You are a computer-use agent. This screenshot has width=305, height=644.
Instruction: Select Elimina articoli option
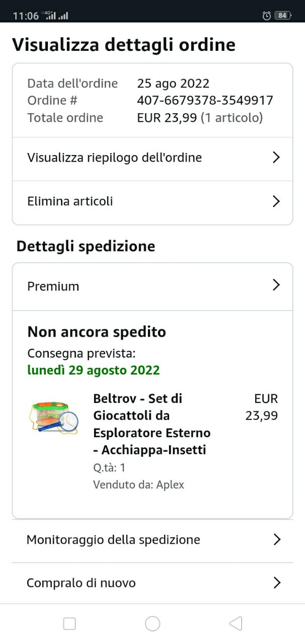tap(70, 201)
